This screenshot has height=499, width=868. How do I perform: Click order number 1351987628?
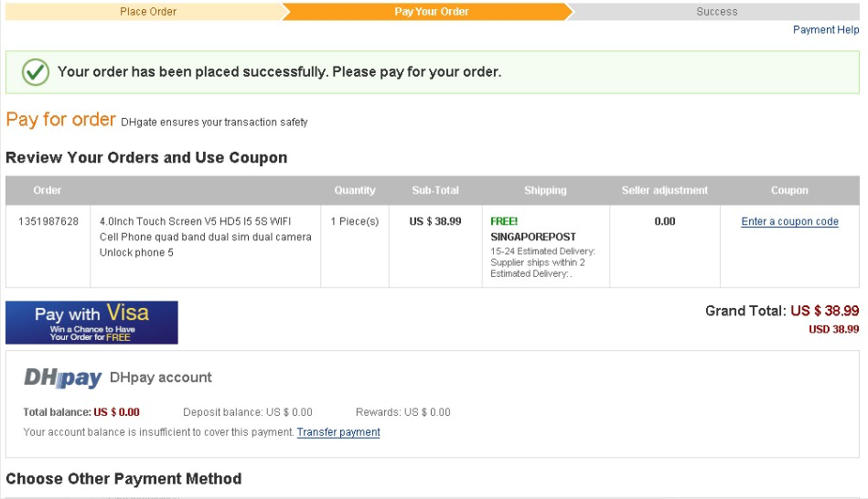48,221
